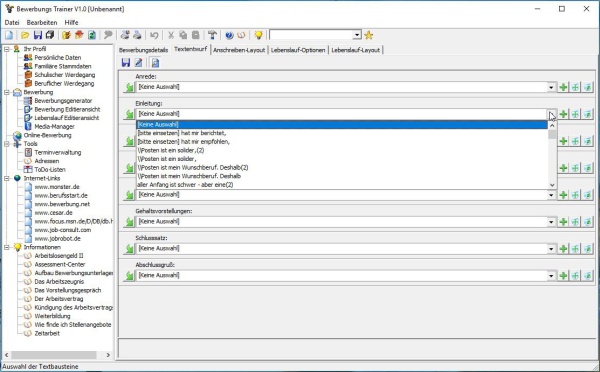Click the green plus icon in Einleitung row
Image resolution: width=600 pixels, height=372 pixels.
pyautogui.click(x=563, y=114)
